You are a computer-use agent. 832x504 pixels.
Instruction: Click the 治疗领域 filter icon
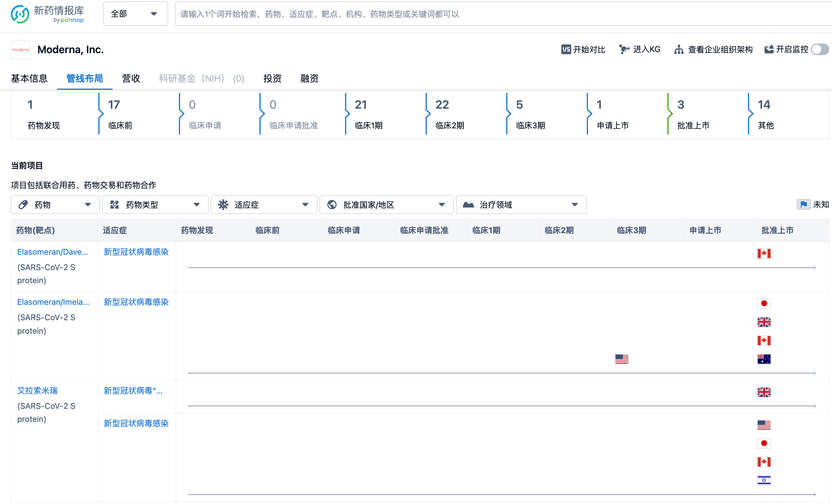coord(468,205)
